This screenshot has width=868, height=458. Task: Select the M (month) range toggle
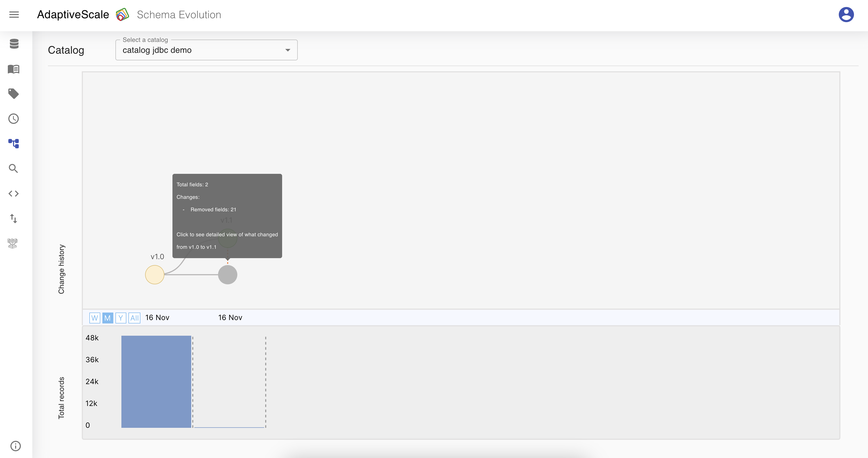point(108,318)
